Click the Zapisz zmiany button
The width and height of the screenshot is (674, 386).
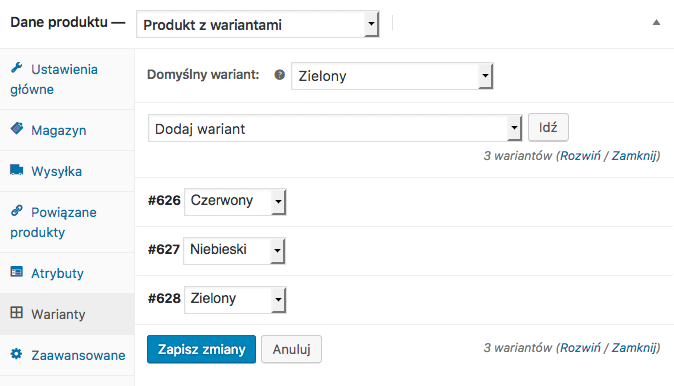[201, 349]
